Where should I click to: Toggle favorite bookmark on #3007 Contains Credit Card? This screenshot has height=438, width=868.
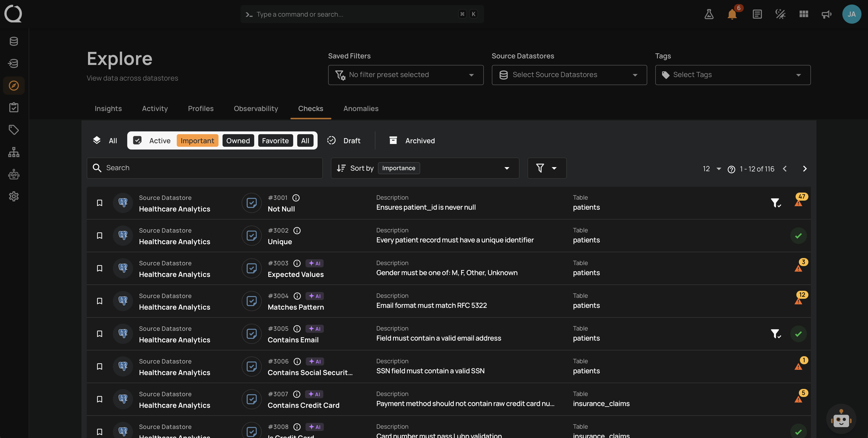[x=99, y=399]
